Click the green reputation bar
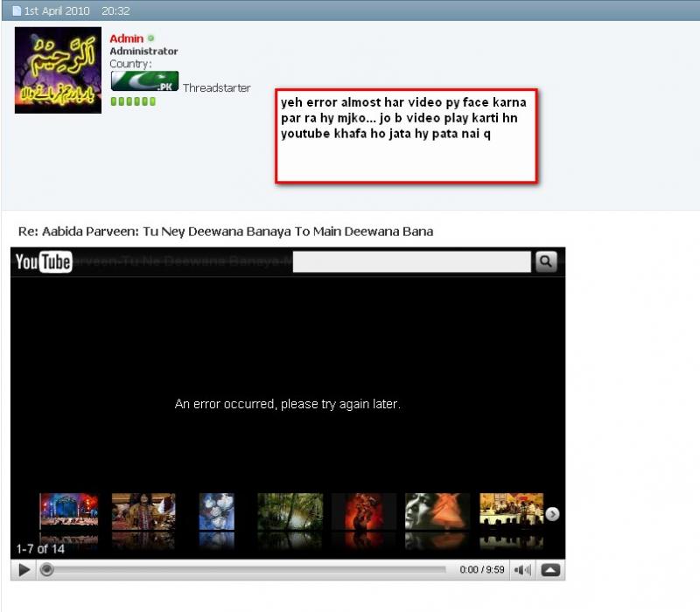Screen dimensions: 700x612 coord(133,101)
